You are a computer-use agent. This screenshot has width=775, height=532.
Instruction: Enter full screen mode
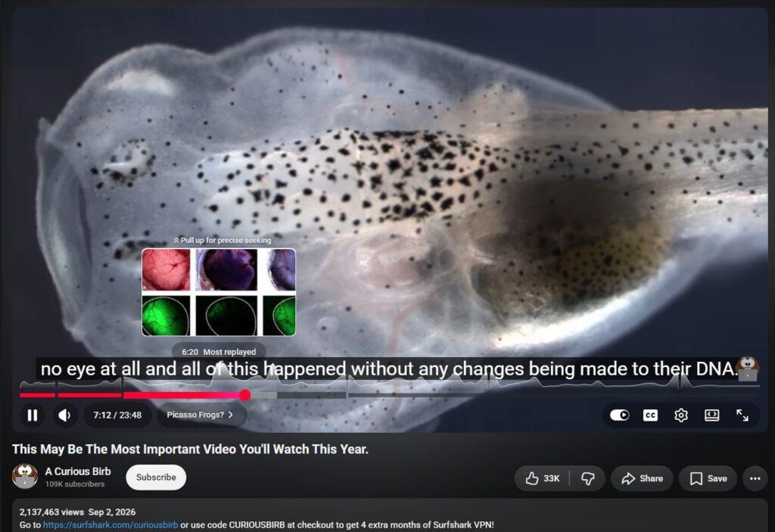coord(742,415)
